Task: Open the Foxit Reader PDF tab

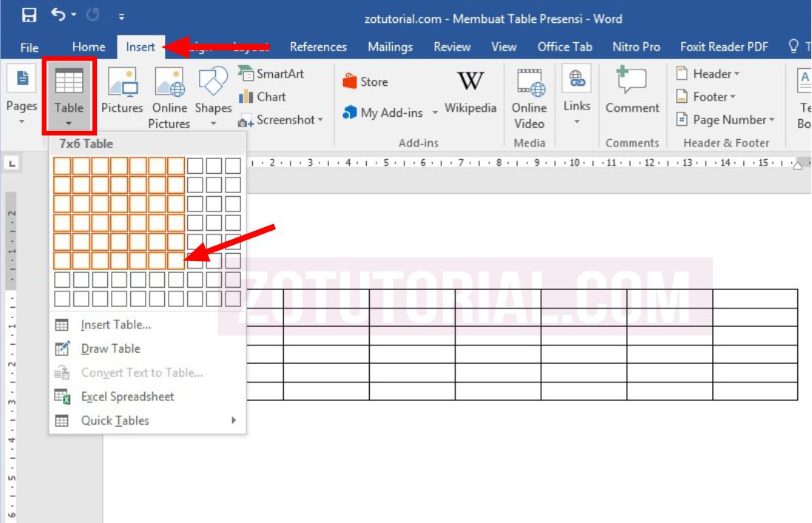Action: pyautogui.click(x=724, y=47)
